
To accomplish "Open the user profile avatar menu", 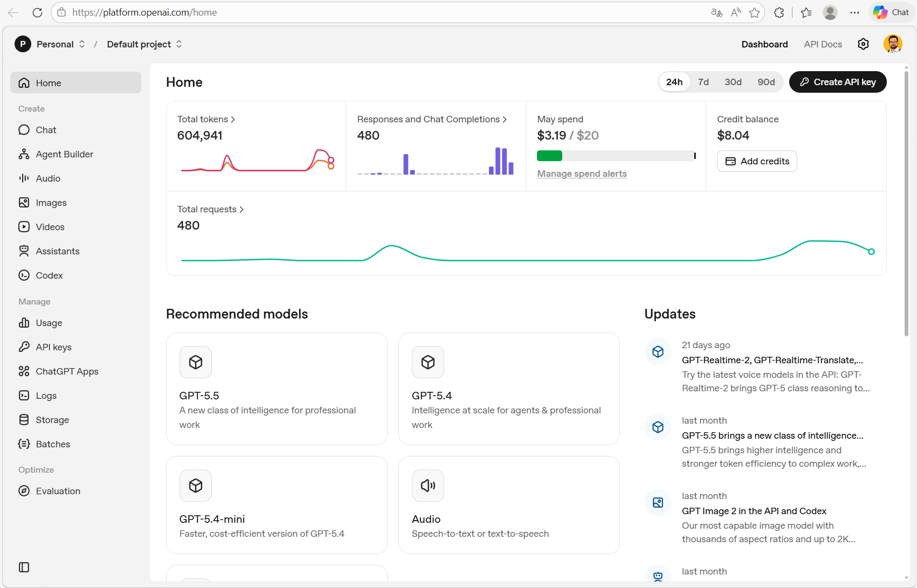I will [x=893, y=44].
